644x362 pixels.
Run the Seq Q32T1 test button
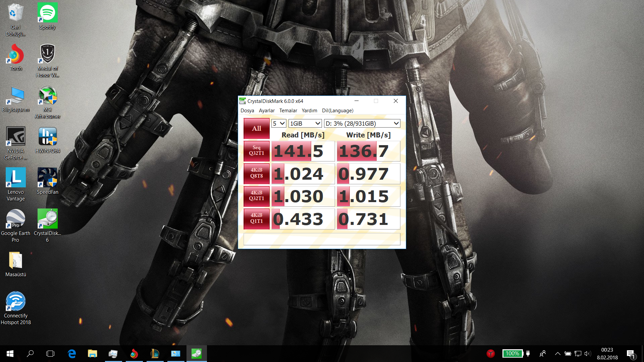pyautogui.click(x=256, y=151)
